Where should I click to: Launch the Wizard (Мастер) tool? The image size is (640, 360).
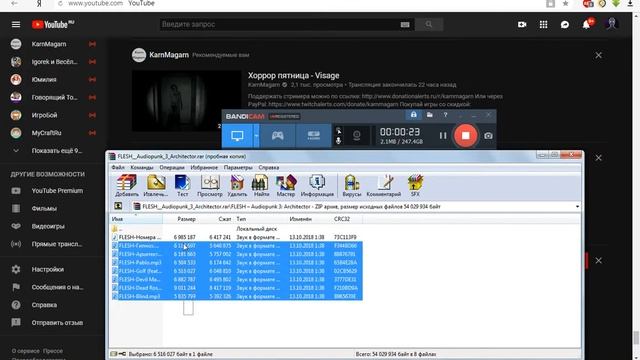[x=286, y=186]
